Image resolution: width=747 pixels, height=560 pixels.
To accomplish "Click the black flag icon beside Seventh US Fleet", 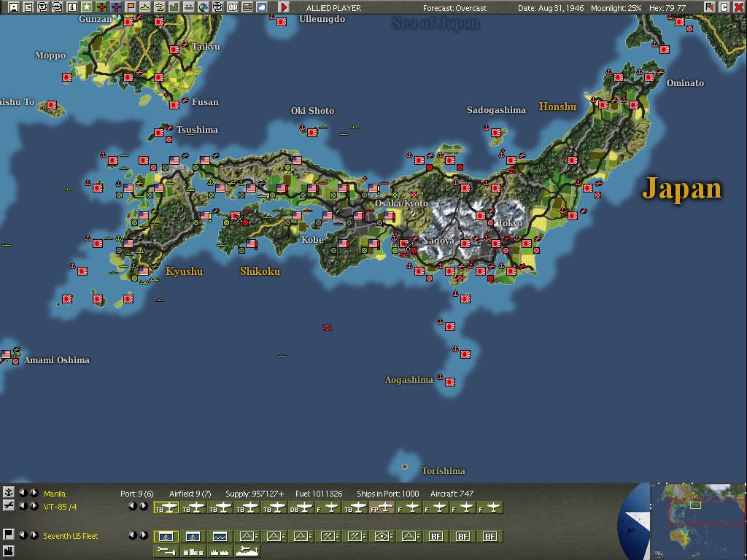I will [8, 534].
